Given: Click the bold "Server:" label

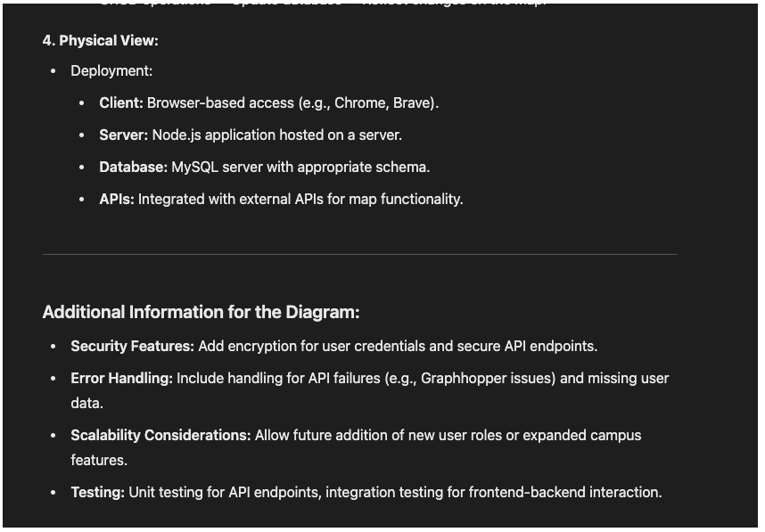Looking at the screenshot, I should pyautogui.click(x=123, y=135).
